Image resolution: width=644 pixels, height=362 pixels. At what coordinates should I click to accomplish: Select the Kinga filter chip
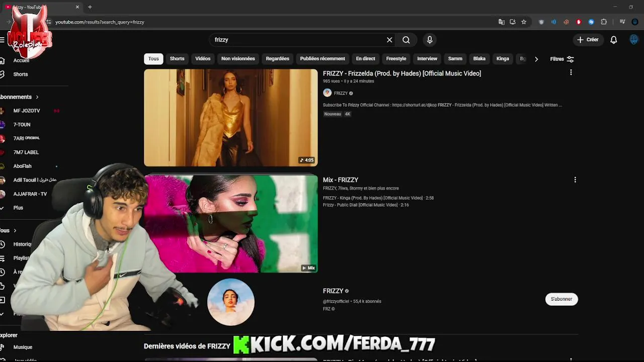pyautogui.click(x=503, y=59)
